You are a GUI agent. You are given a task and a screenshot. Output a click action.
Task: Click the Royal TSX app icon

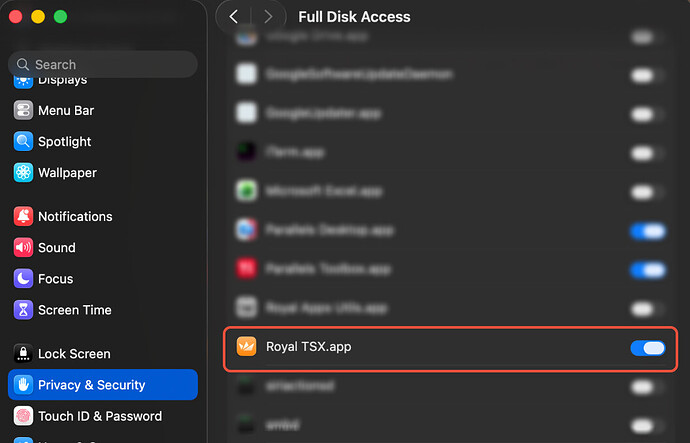click(x=246, y=347)
